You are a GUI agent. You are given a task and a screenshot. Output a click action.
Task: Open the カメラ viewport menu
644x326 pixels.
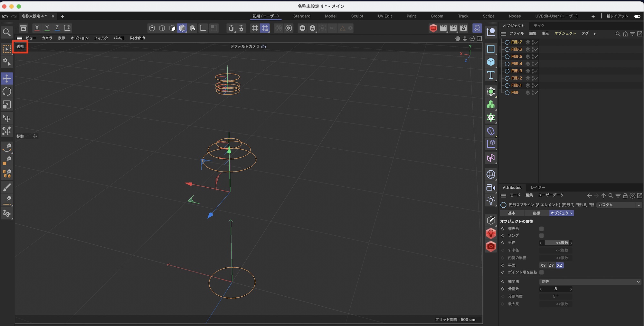(47, 38)
